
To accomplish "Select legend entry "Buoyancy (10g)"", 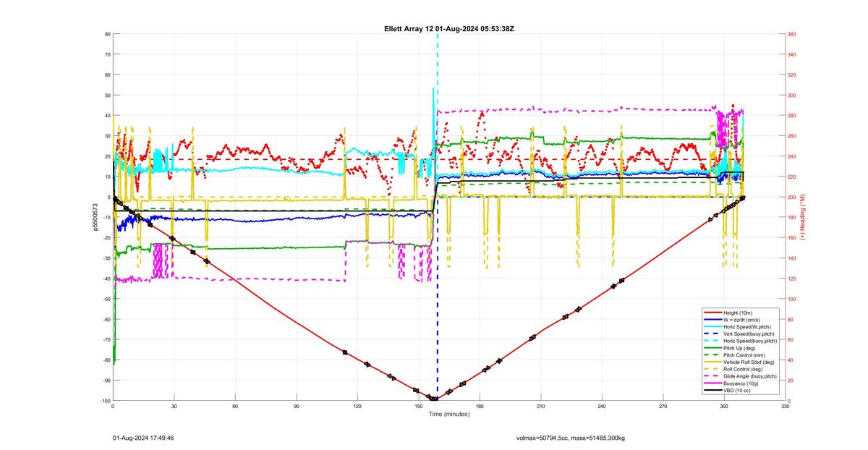I will (x=741, y=384).
